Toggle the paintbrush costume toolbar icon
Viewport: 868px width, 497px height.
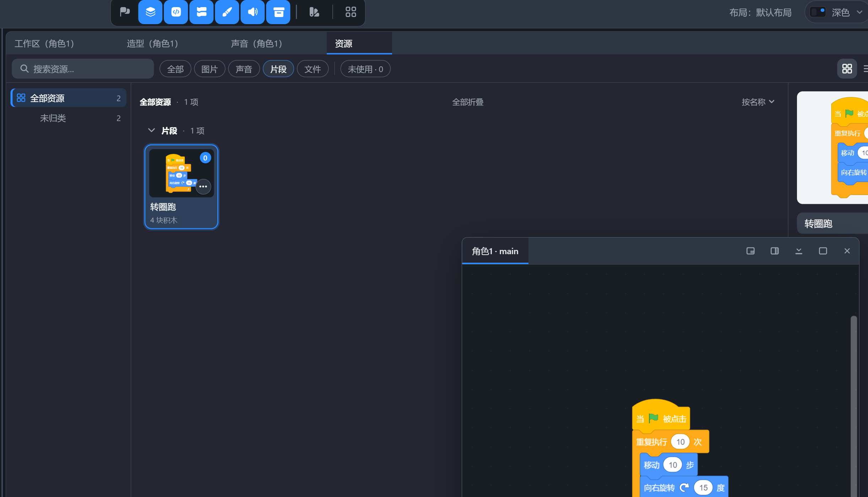click(227, 12)
